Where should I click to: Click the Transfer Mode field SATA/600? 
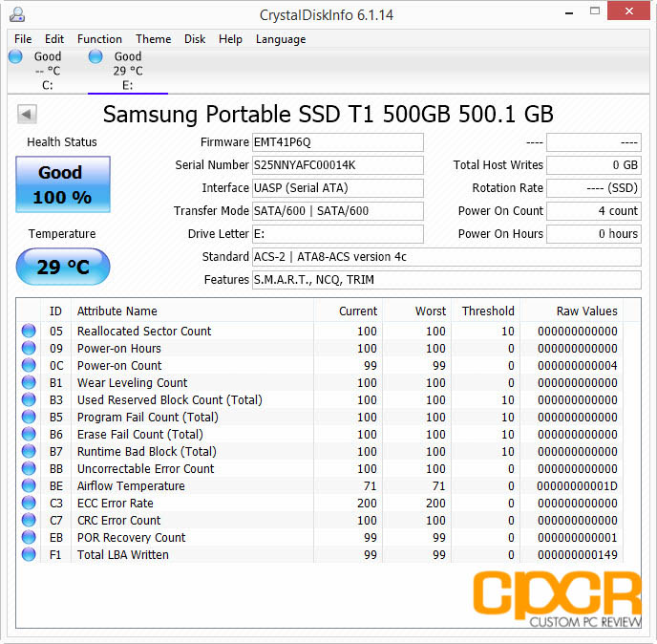(338, 211)
